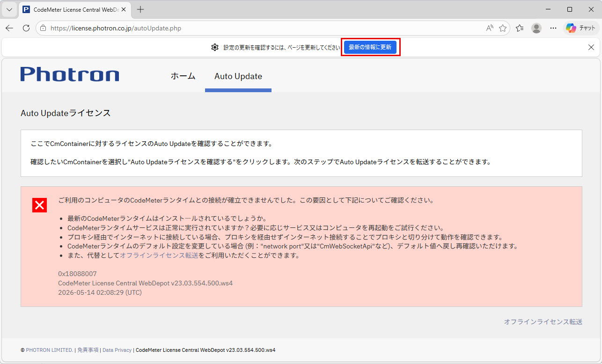The image size is (602, 364).
Task: Open the 免責事項 footer link
Action: tap(88, 350)
